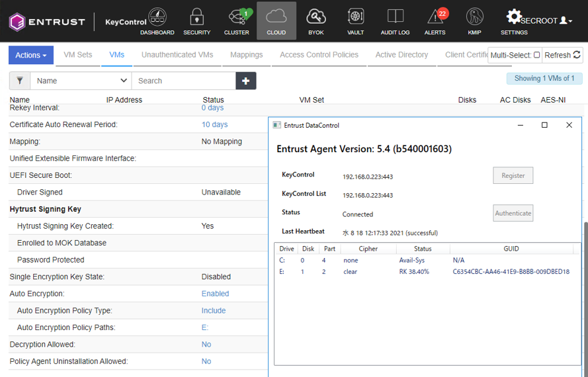Open the BYOK section
The height and width of the screenshot is (377, 588).
point(316,21)
